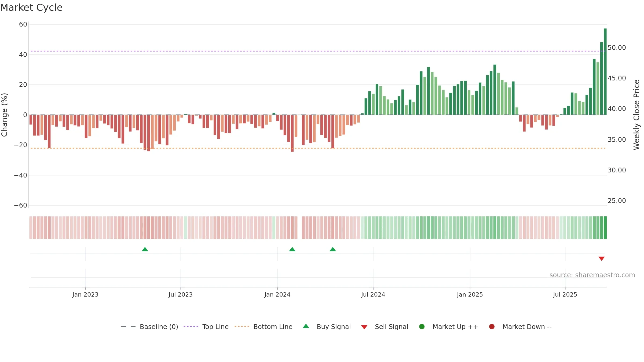Click the orange dotted Bottom Line sample in legend
Screen dimensions: 644x362
242,327
